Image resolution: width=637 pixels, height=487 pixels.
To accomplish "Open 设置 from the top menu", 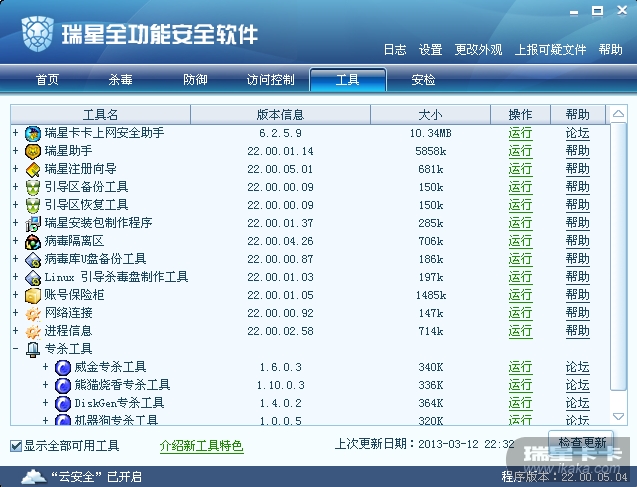I will (431, 50).
